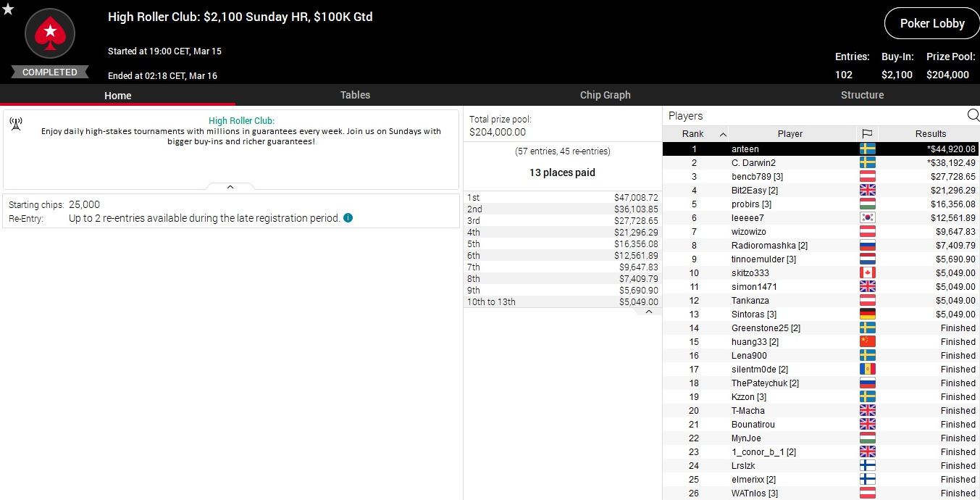Sort by the flag column header
Viewport: 980px width, 500px height.
click(x=866, y=133)
